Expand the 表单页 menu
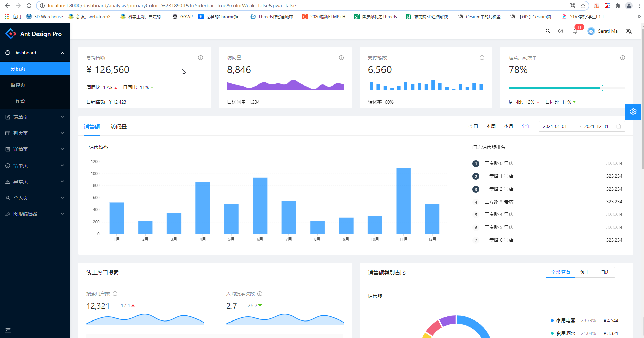Viewport: 644px width, 338px height. (35, 117)
